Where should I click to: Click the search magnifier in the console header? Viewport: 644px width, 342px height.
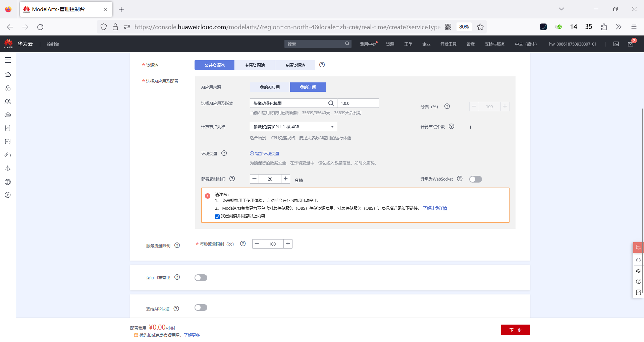click(347, 44)
